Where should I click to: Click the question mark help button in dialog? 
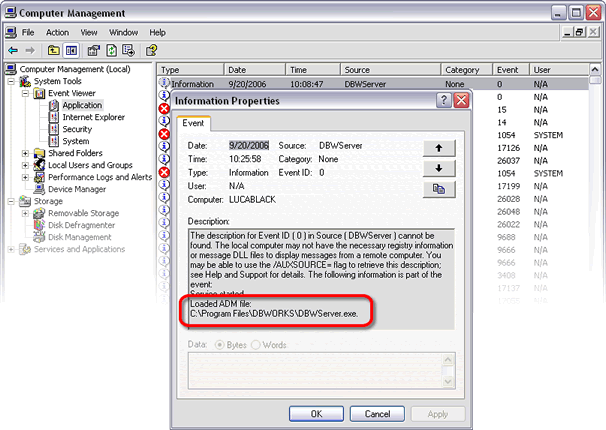[444, 100]
